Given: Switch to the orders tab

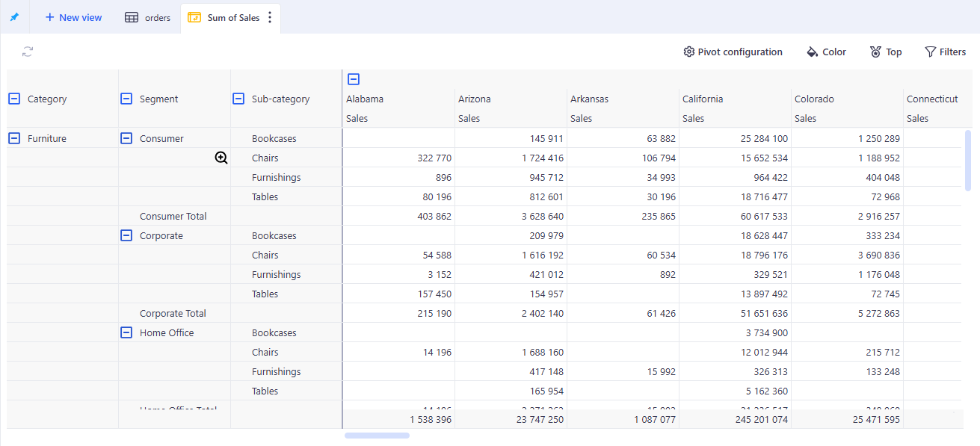Looking at the screenshot, I should click(148, 17).
